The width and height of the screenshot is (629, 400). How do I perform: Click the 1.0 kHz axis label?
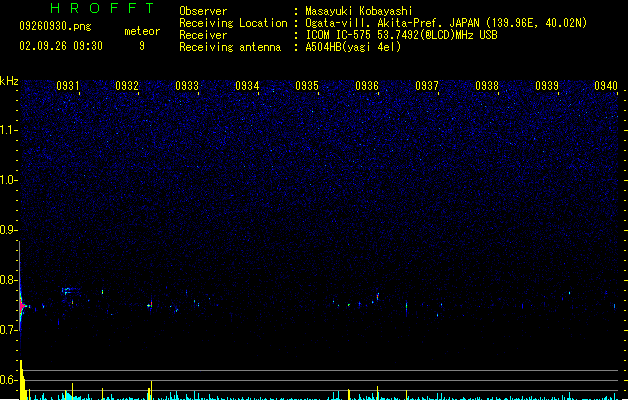point(8,180)
